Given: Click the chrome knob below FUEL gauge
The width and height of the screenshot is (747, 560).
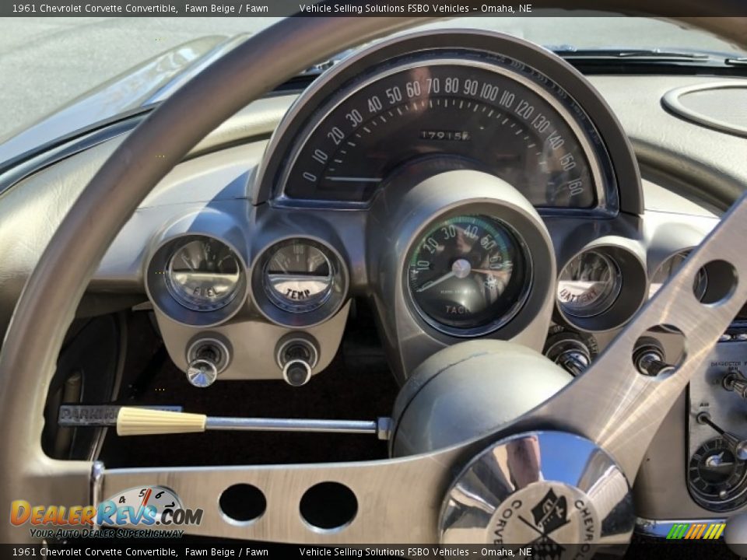Looking at the screenshot, I should coord(202,373).
